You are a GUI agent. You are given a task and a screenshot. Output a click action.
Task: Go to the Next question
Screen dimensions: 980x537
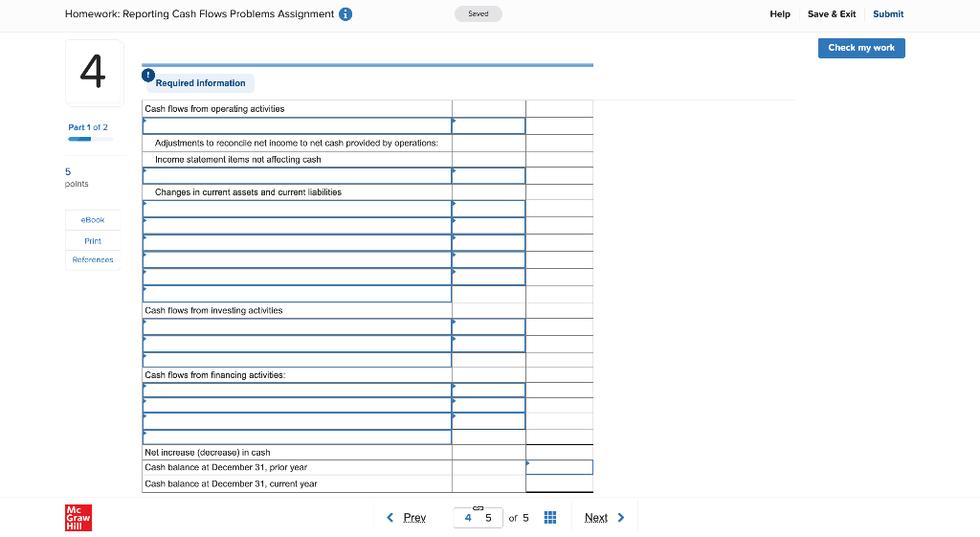point(595,518)
